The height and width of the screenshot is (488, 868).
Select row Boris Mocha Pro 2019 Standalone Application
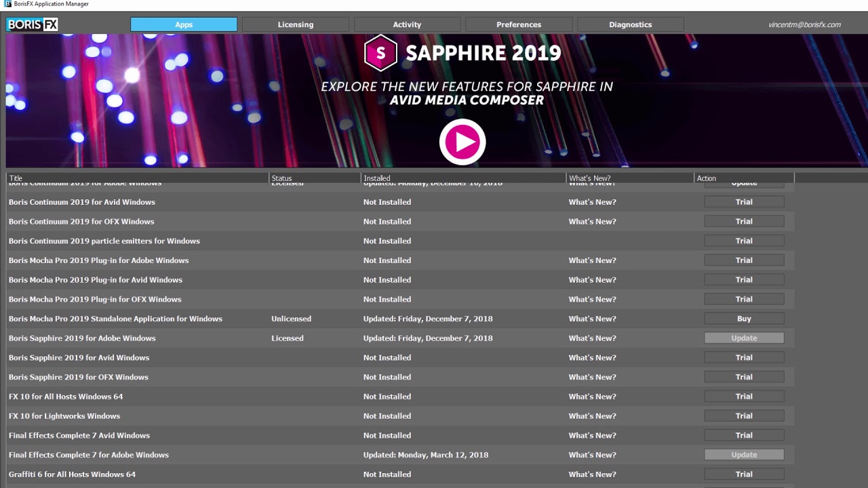point(400,319)
